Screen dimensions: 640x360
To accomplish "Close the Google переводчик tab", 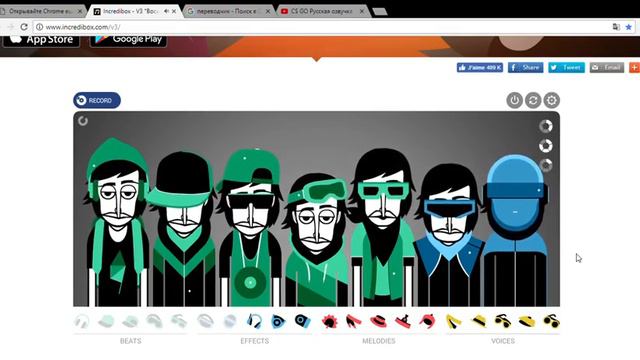I will click(268, 11).
